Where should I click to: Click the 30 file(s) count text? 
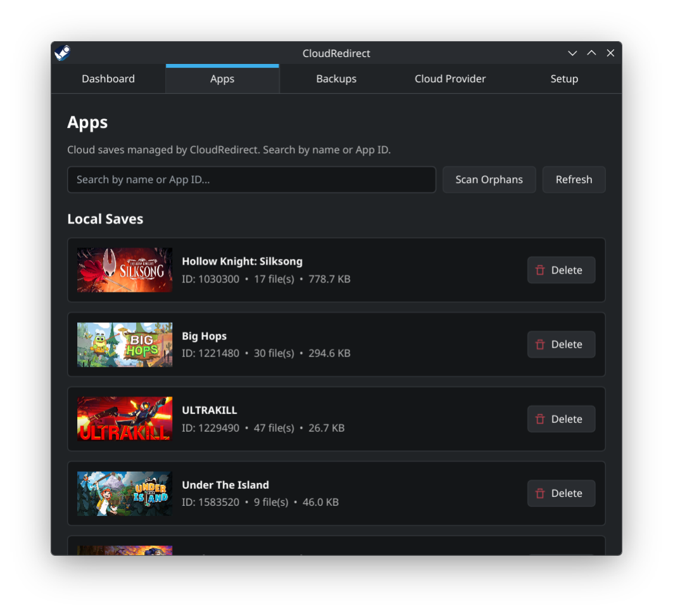point(274,353)
